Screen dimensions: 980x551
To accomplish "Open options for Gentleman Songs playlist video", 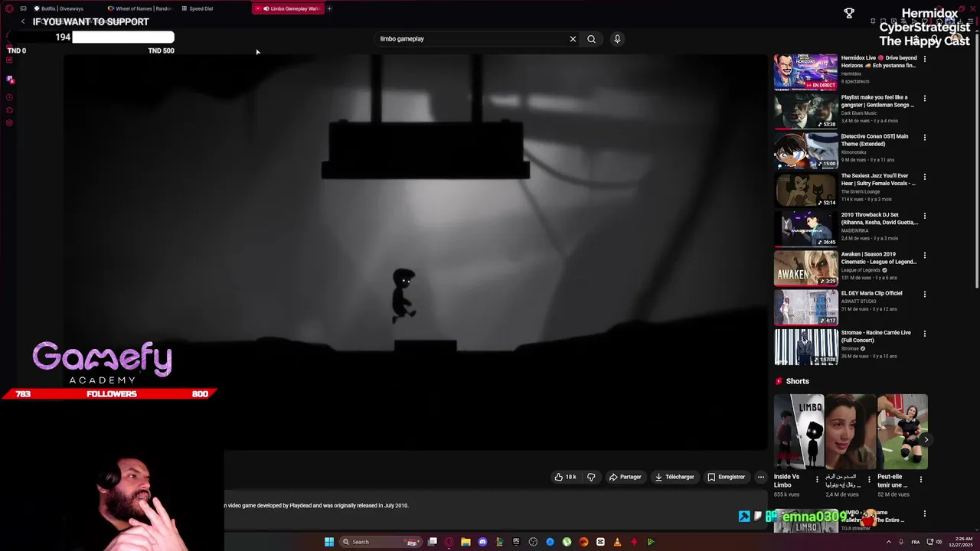I will point(924,98).
